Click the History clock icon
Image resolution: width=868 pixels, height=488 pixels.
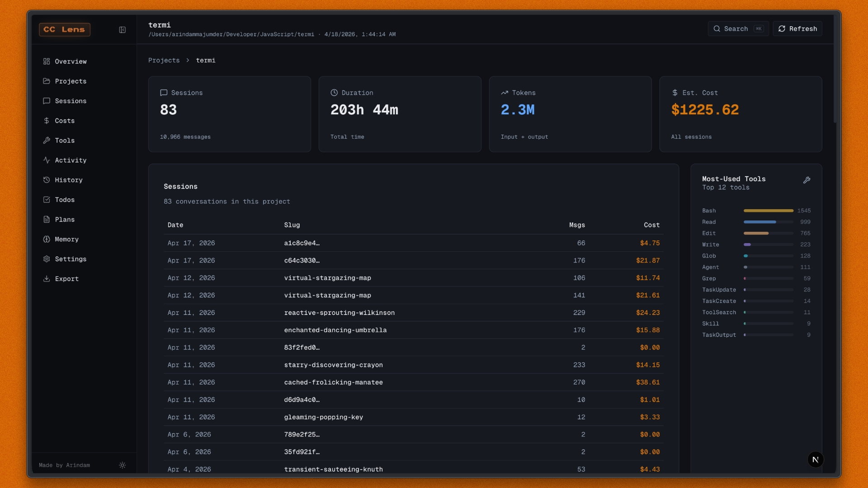click(x=47, y=180)
